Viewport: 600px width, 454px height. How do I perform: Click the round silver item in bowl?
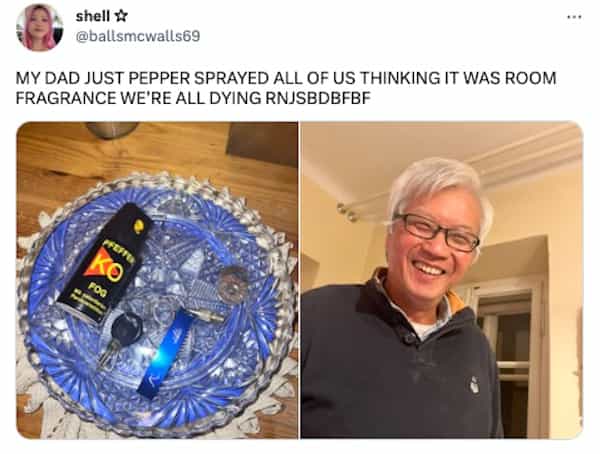[x=232, y=284]
